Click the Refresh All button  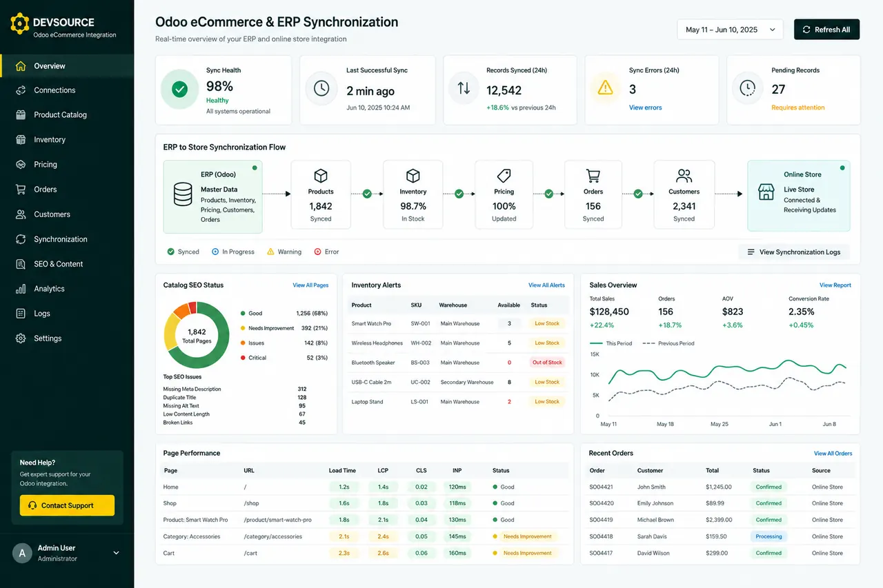827,30
